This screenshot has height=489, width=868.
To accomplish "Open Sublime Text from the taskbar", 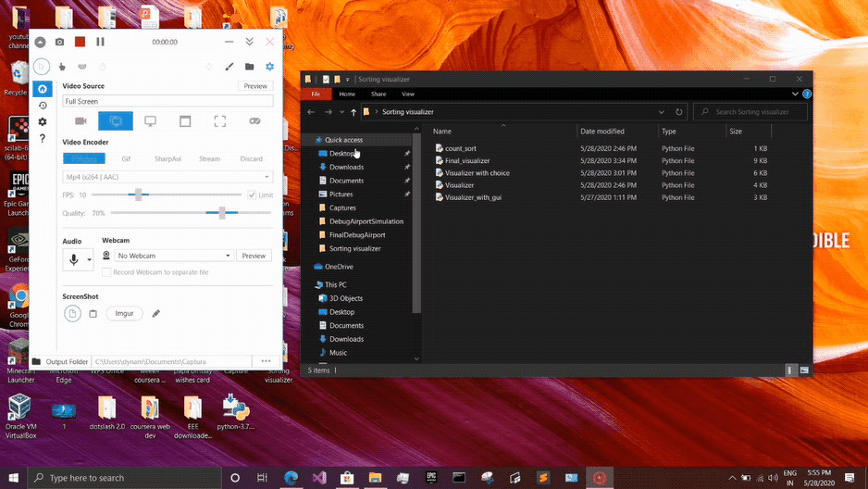I will coord(543,477).
